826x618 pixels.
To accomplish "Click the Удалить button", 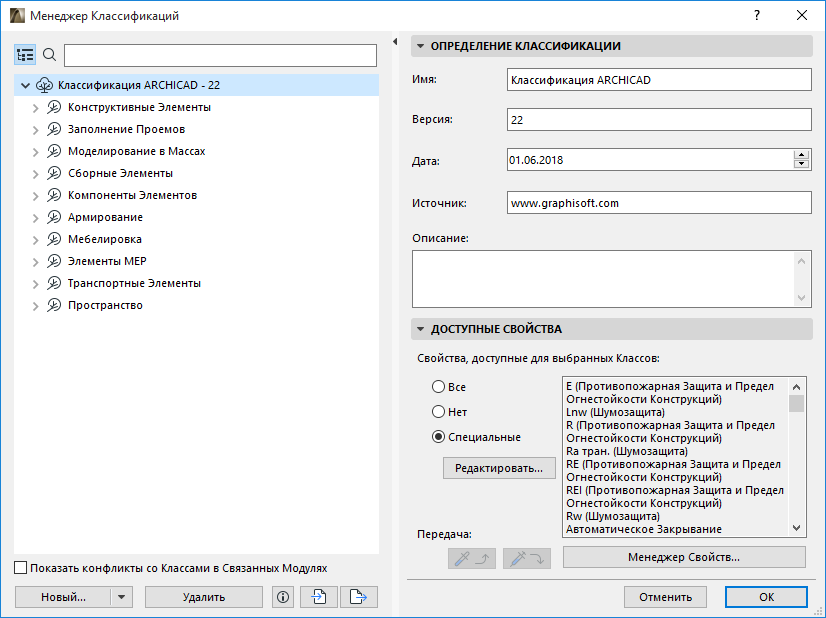I will [x=204, y=597].
